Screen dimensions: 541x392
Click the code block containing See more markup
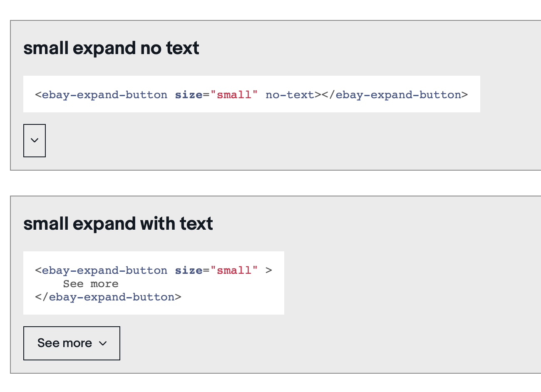[154, 283]
